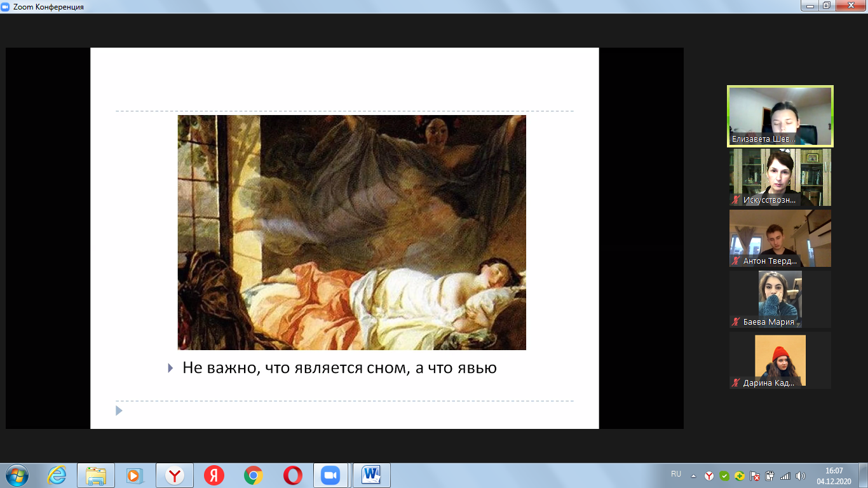Click the muted mic icon on Антон Тверд... tile
The height and width of the screenshot is (488, 868).
736,261
